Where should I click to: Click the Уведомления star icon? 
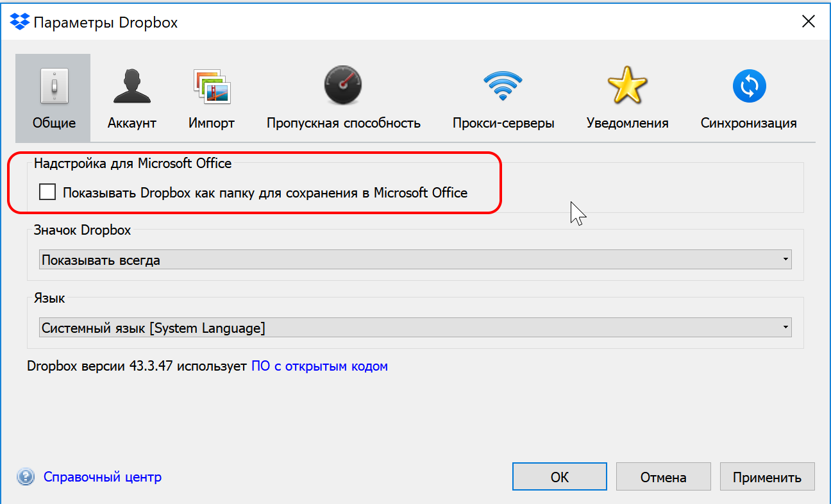tap(627, 85)
